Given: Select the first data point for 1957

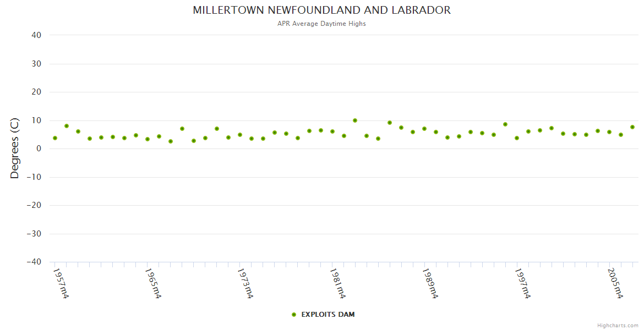Looking at the screenshot, I should tap(55, 138).
